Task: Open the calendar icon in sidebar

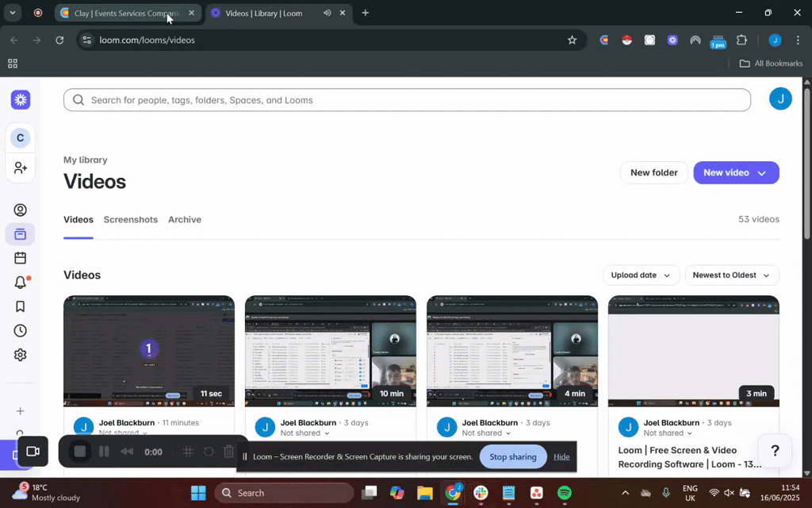Action: click(x=20, y=258)
